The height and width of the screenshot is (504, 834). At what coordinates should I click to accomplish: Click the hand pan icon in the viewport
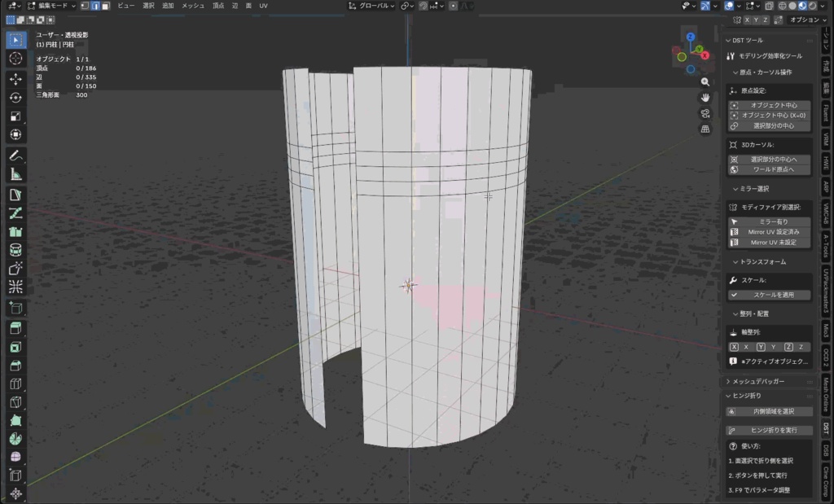(x=705, y=99)
